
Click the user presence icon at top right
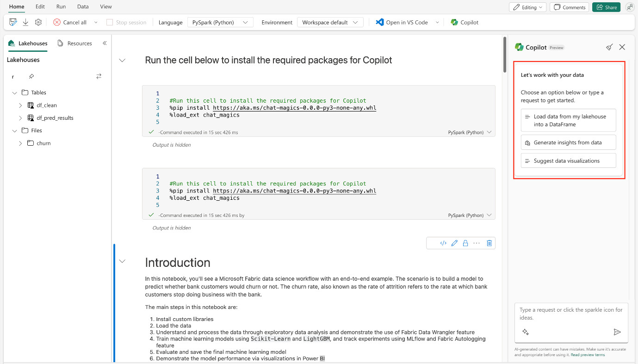[x=629, y=7]
